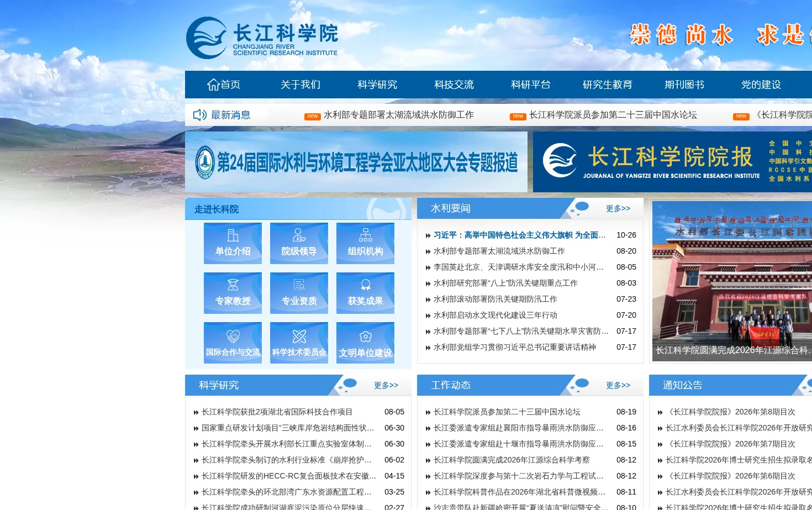The width and height of the screenshot is (812, 510).
Task: Open the 关于我们 menu item
Action: pyautogui.click(x=300, y=85)
